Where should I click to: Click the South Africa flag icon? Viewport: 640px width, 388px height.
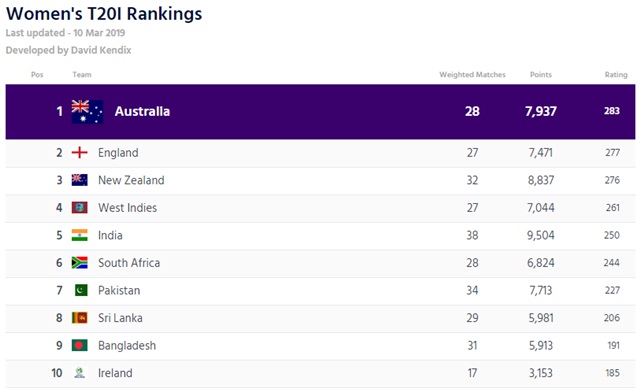pos(79,263)
